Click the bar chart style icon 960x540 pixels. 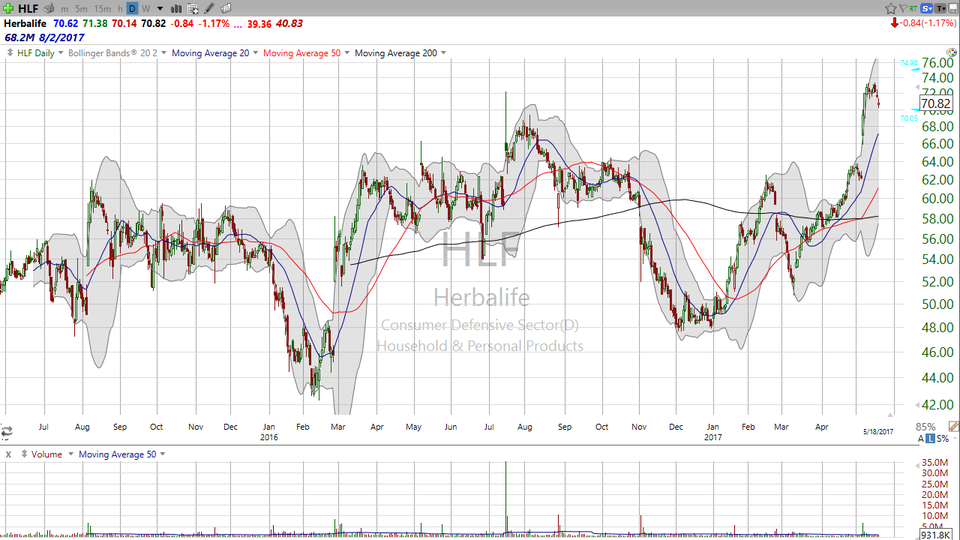[176, 9]
